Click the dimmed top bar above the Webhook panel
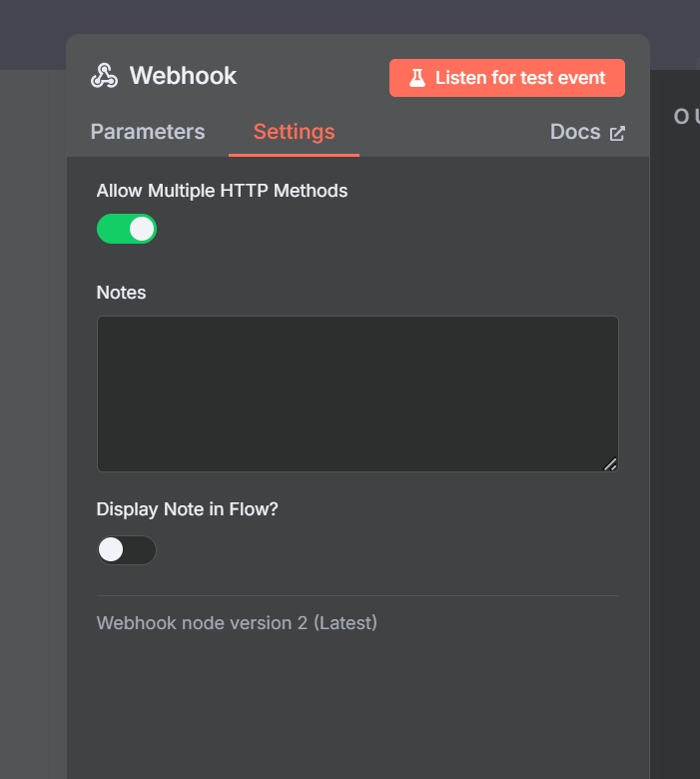The image size is (700, 779). tap(350, 16)
